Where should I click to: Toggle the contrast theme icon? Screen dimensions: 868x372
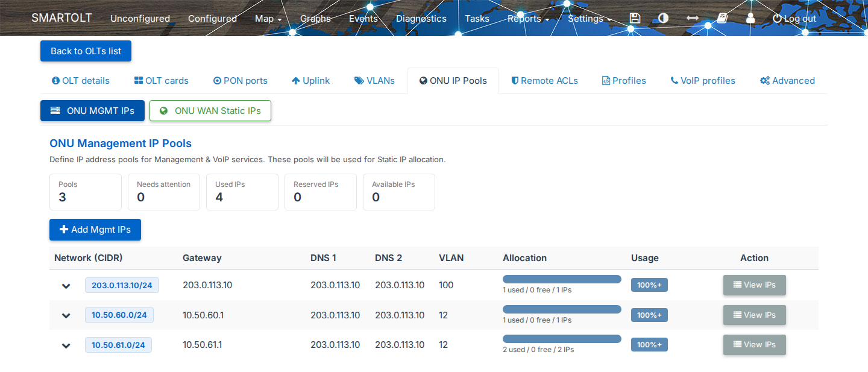(x=663, y=18)
